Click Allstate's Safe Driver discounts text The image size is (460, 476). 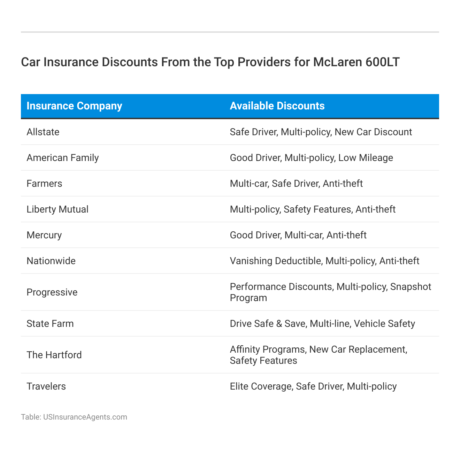(x=321, y=132)
